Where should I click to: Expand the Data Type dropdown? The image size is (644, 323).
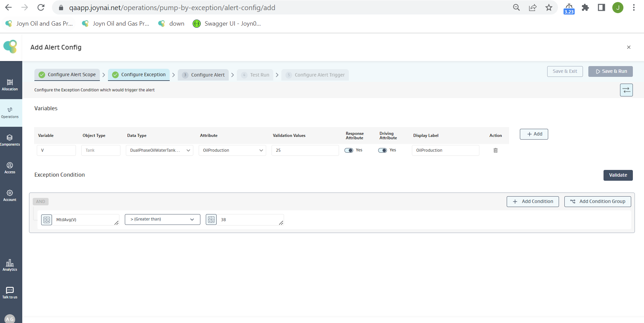pyautogui.click(x=159, y=150)
